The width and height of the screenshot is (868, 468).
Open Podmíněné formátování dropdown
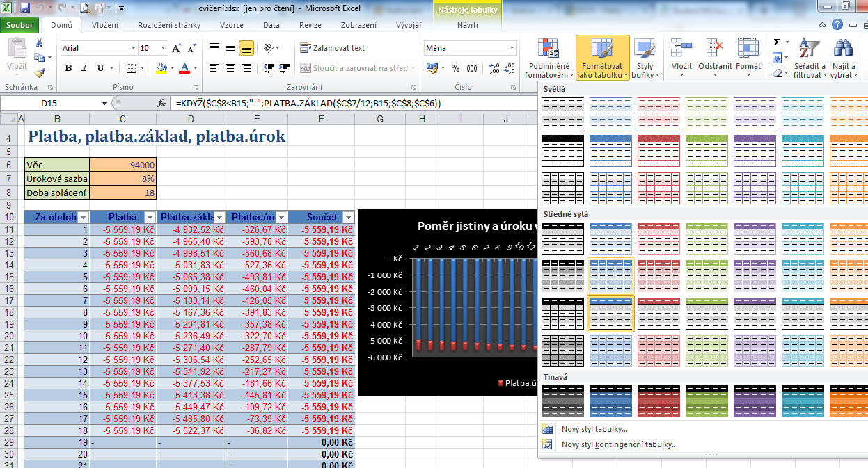click(x=549, y=58)
